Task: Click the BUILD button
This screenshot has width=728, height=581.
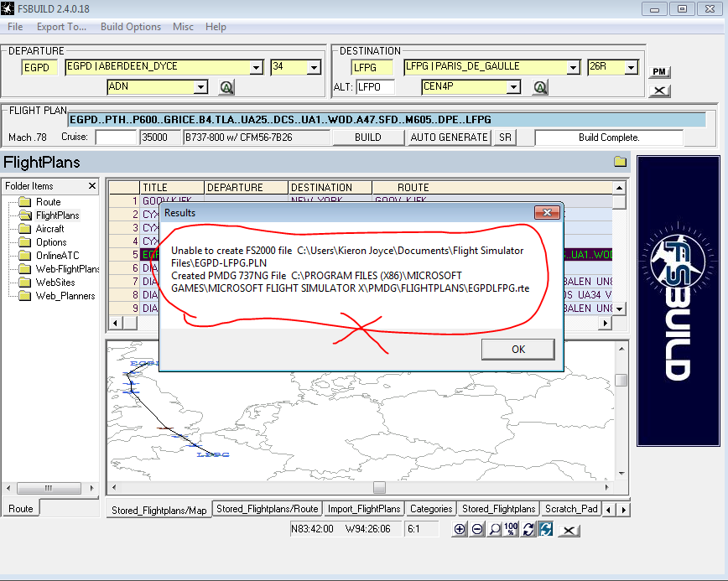Action: [368, 137]
